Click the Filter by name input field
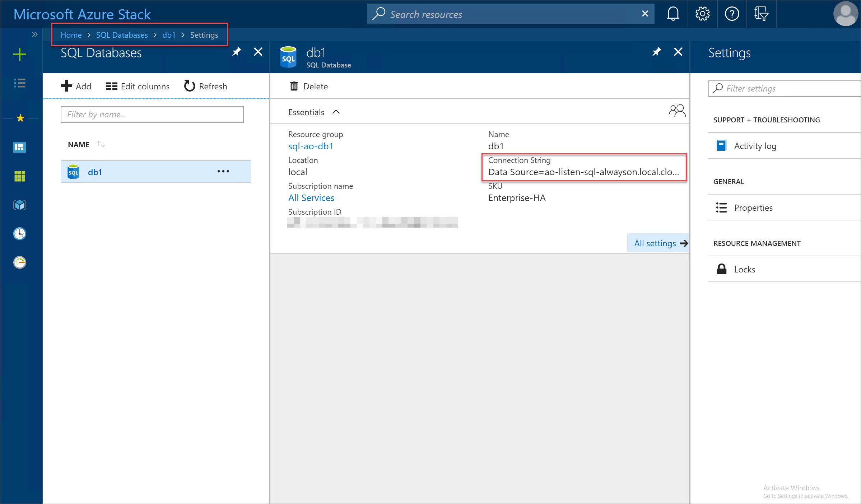This screenshot has width=861, height=504. click(152, 114)
